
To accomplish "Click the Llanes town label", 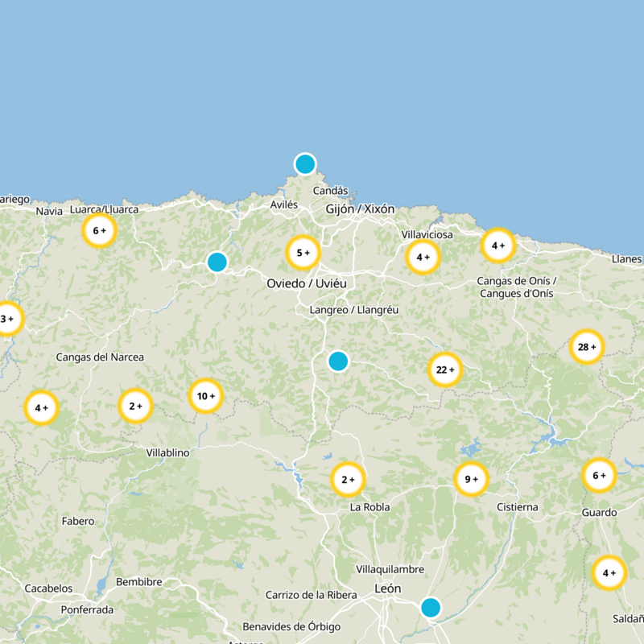I will click(x=627, y=258).
